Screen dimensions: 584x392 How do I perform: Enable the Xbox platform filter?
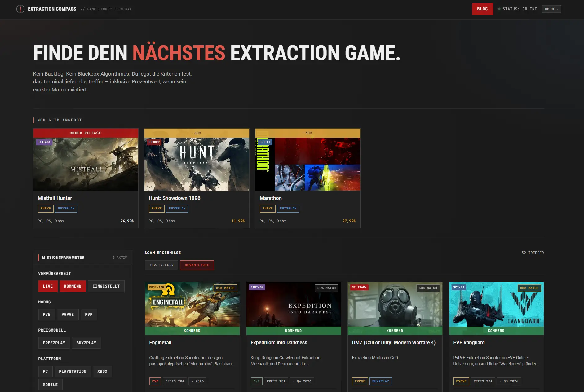(x=102, y=371)
